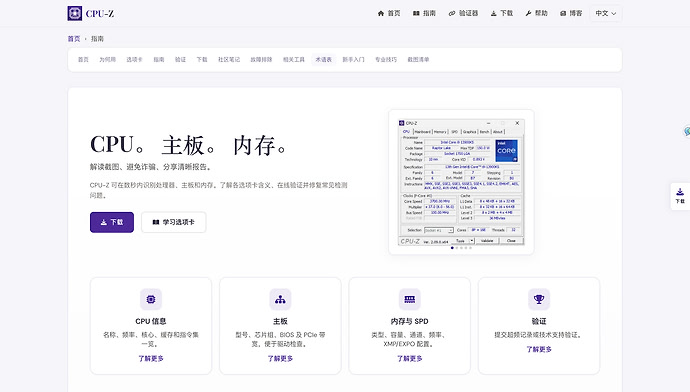This screenshot has width=690, height=392.
Task: Click 指南 in the breadcrumb trail
Action: pos(97,39)
